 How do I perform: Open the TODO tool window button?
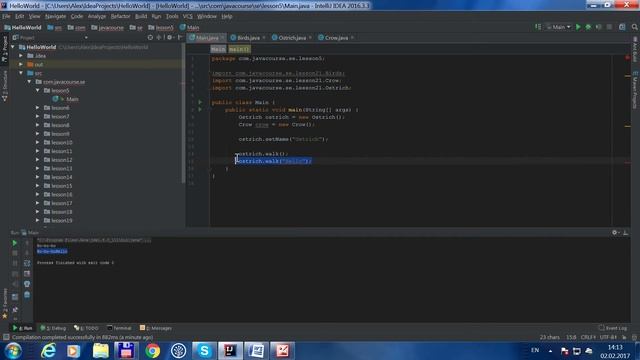pos(87,328)
